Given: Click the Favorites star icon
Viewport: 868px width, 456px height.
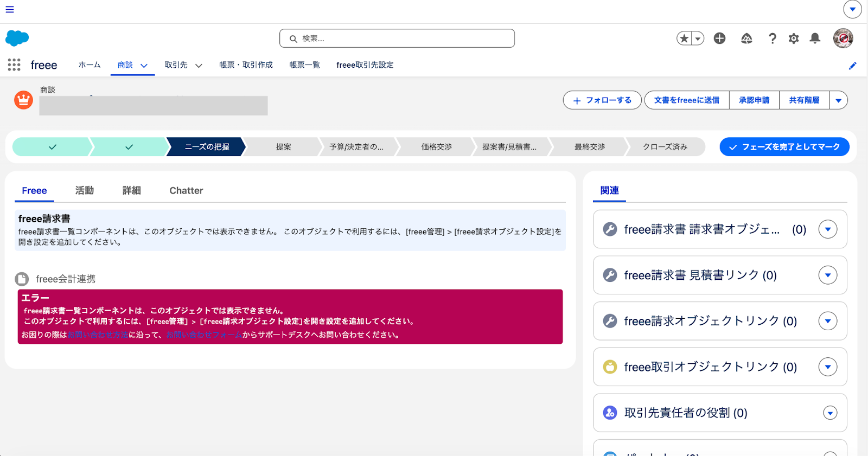Looking at the screenshot, I should (x=684, y=38).
